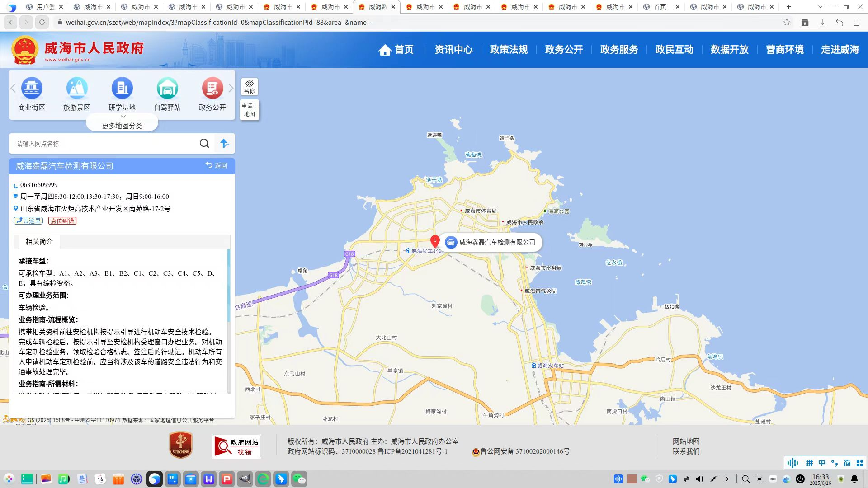Click the 自驾驿站 category icon
The width and height of the screenshot is (868, 488).
click(167, 89)
